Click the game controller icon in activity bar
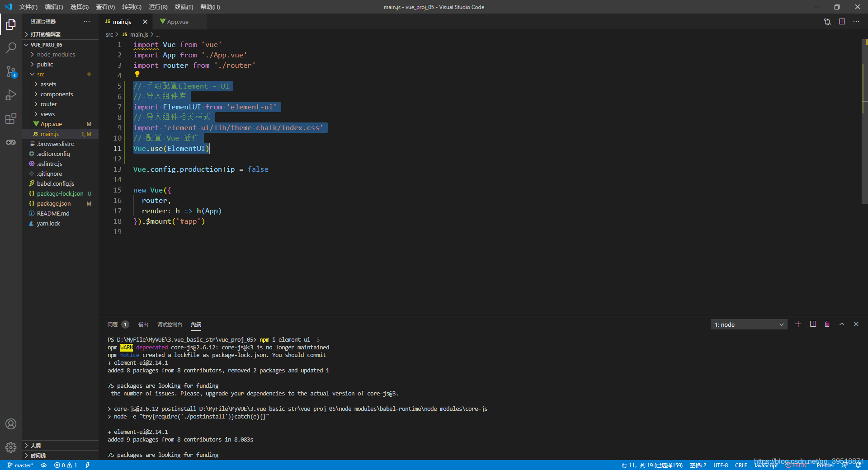Viewport: 868px width, 470px height. [11, 142]
